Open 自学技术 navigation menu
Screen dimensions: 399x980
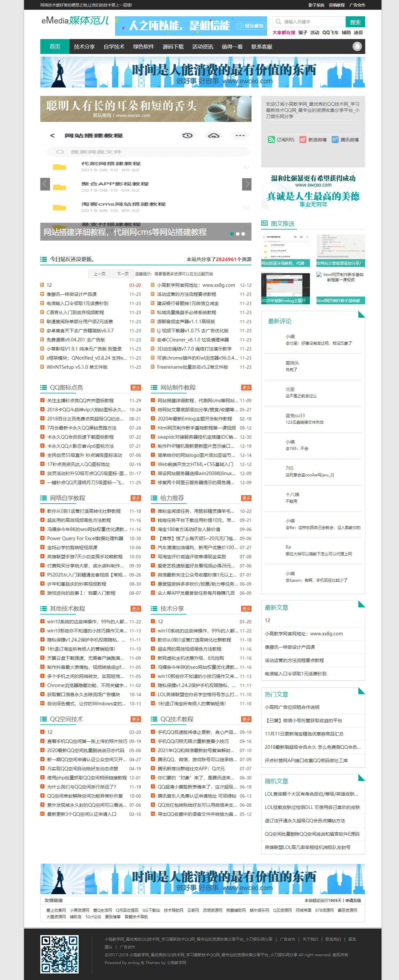coord(114,46)
